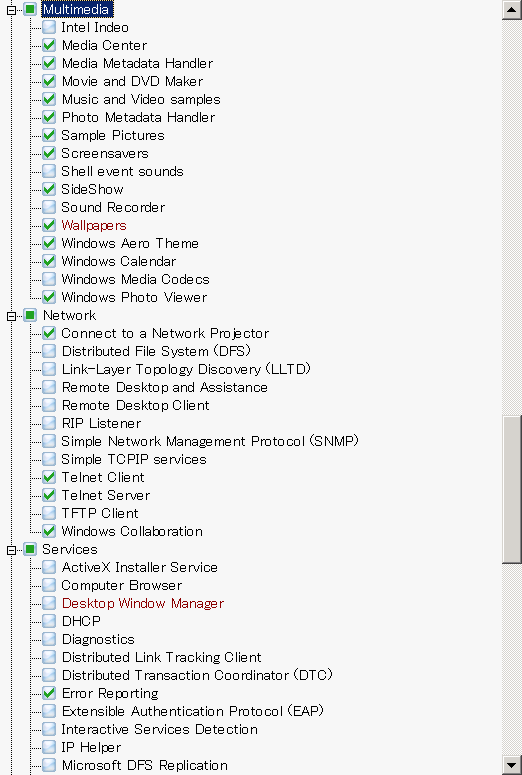Select the Telnet Server row text

click(106, 495)
